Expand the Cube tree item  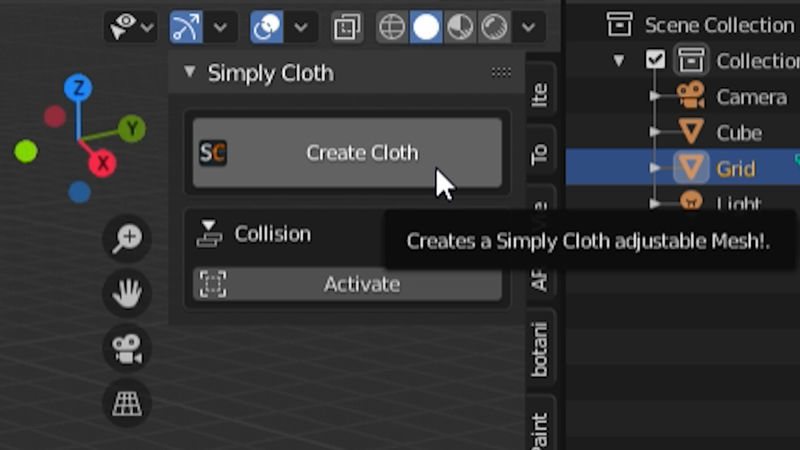pos(655,132)
